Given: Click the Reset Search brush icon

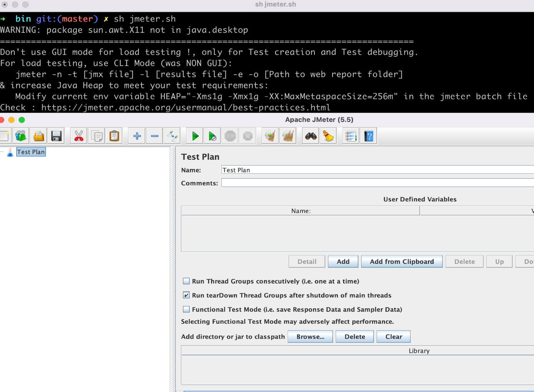Looking at the screenshot, I should tap(328, 136).
